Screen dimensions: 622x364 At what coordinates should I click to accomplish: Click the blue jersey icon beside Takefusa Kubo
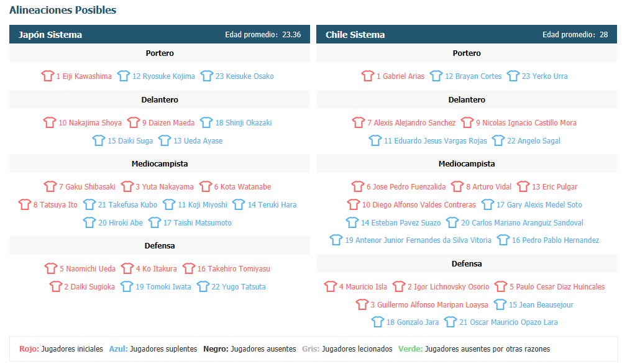tap(89, 204)
